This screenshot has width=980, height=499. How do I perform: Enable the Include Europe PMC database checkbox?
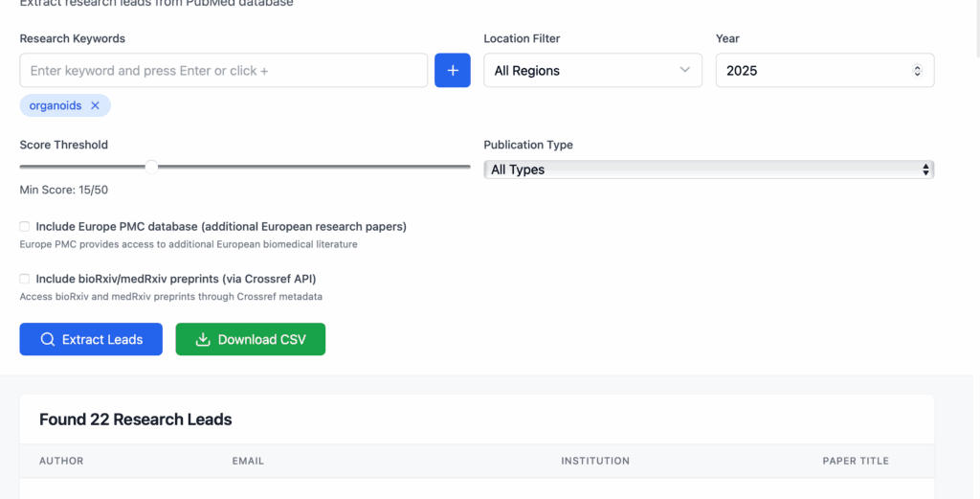pos(24,227)
